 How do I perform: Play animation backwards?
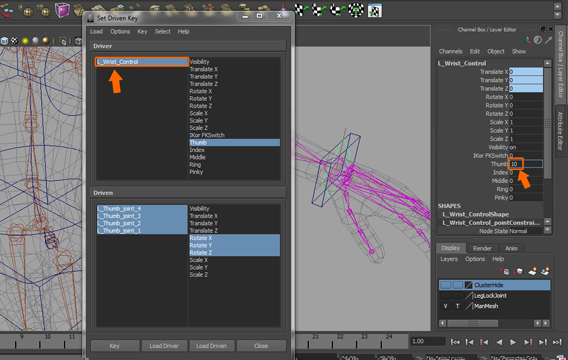(499, 342)
